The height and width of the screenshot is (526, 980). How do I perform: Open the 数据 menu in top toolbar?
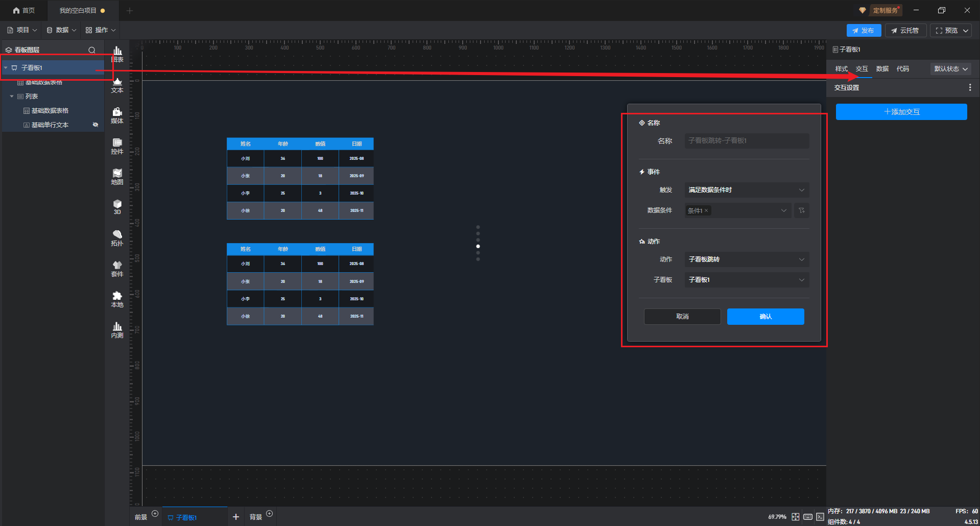point(61,30)
